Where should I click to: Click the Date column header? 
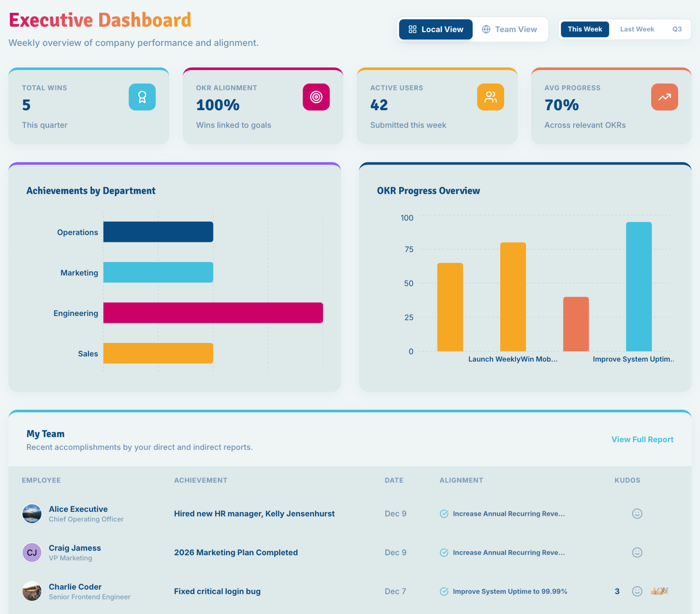tap(394, 480)
